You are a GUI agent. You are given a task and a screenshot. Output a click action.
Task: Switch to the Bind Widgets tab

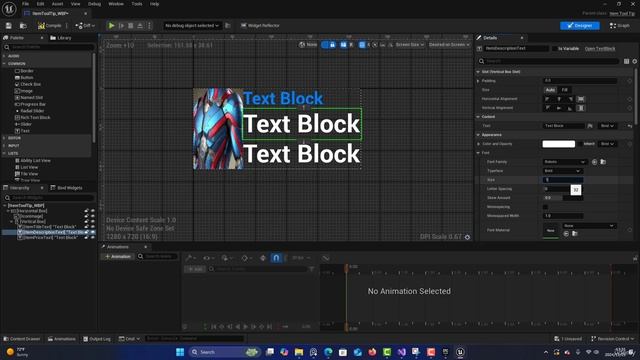coord(67,188)
